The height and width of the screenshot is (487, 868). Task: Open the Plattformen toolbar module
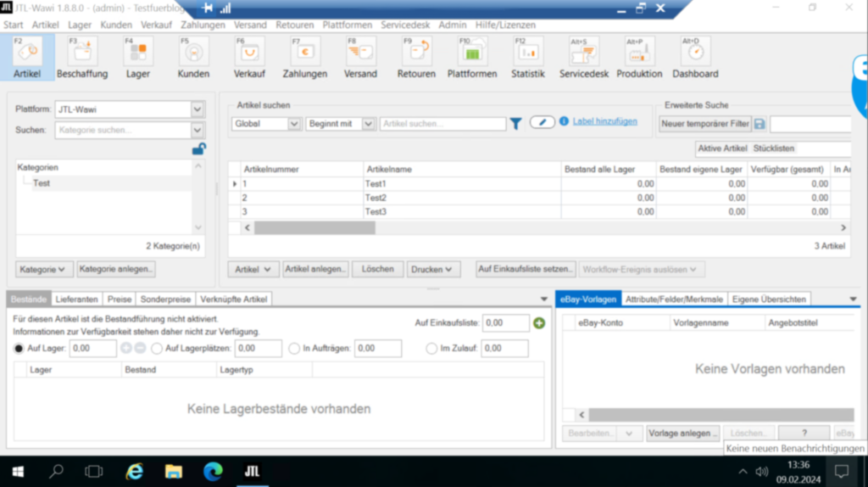click(472, 58)
